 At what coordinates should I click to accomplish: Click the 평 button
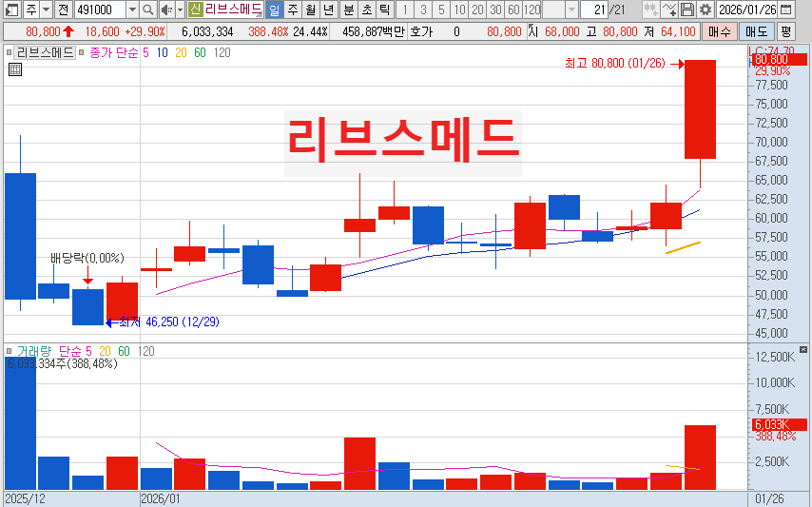click(x=785, y=31)
